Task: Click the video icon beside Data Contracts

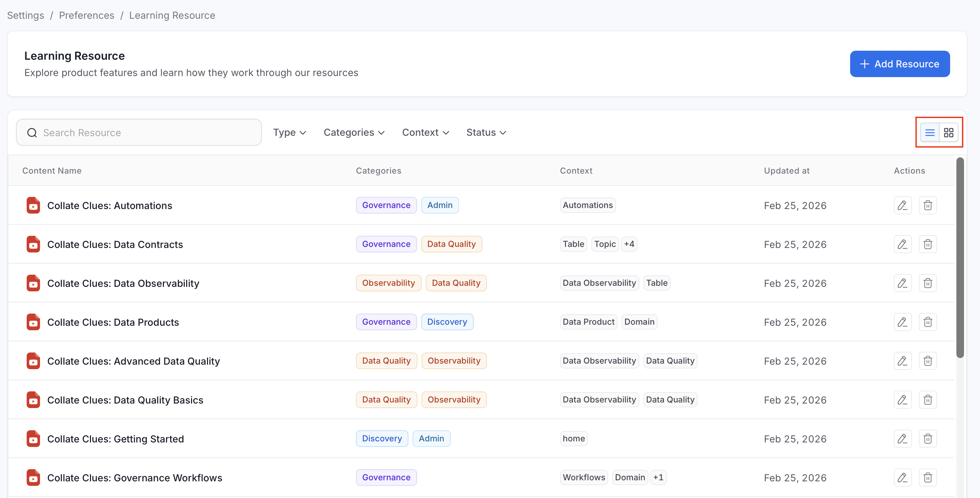Action: tap(33, 244)
